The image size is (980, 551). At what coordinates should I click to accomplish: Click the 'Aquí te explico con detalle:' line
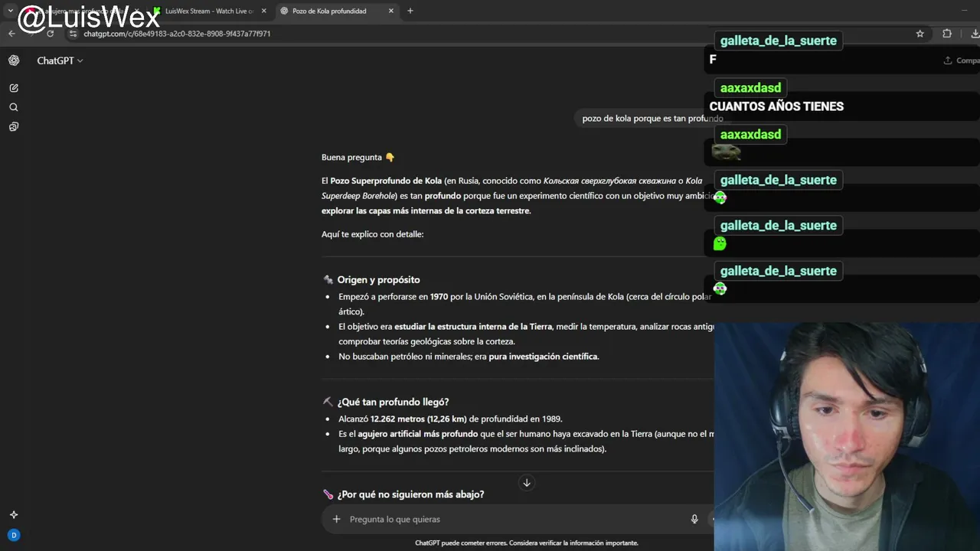372,234
